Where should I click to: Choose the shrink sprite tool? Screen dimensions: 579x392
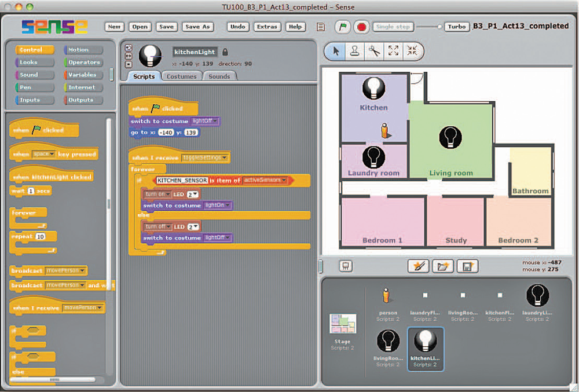tap(412, 51)
